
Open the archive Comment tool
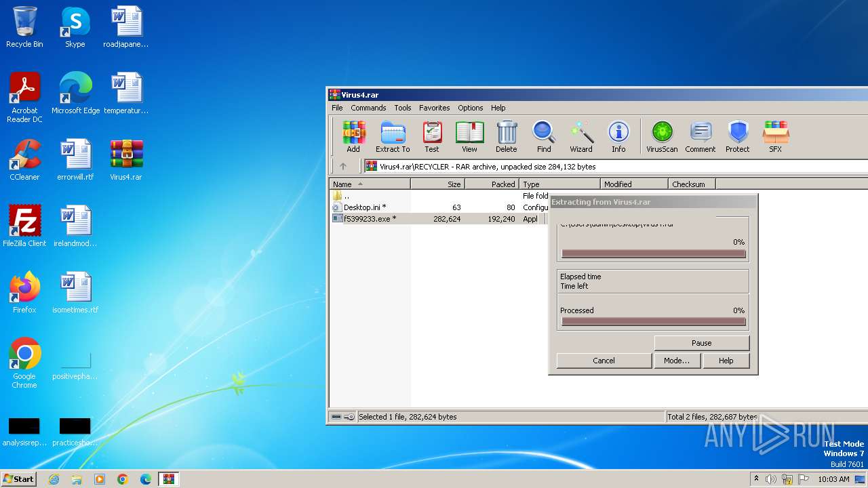pyautogui.click(x=701, y=137)
